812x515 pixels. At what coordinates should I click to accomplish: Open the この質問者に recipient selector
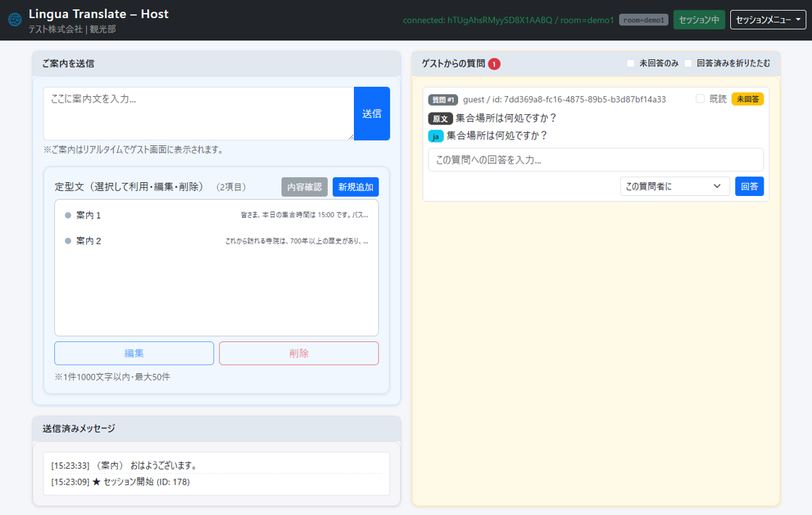(x=674, y=186)
